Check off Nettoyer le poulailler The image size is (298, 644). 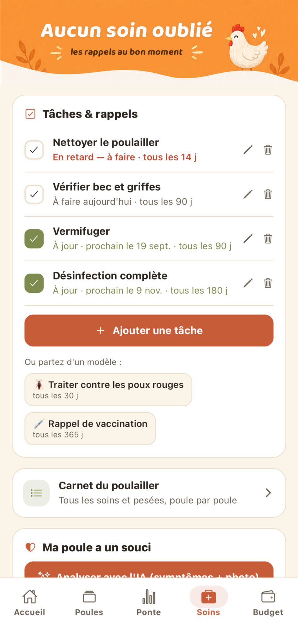tap(34, 150)
